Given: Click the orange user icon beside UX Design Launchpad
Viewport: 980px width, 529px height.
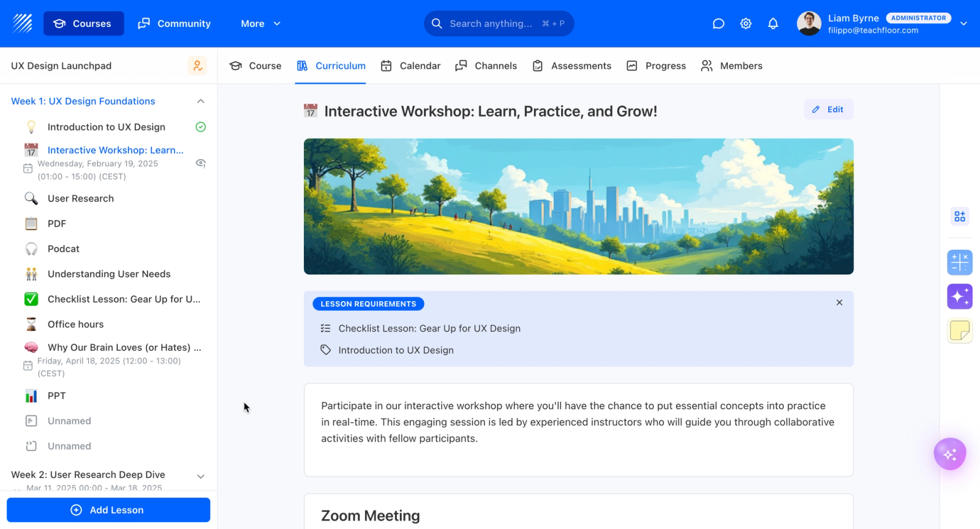Looking at the screenshot, I should tap(197, 66).
